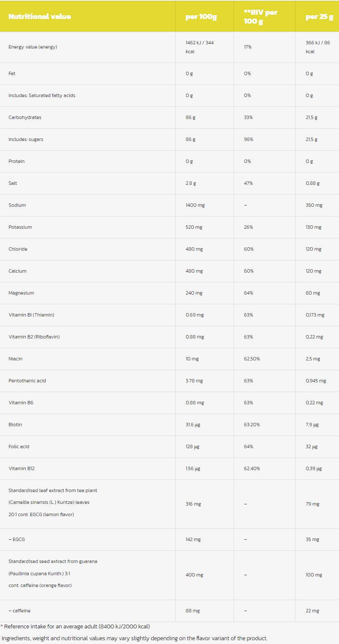The image size is (339, 644).
Task: Click the "Nutritional value" column header
Action: tap(40, 16)
